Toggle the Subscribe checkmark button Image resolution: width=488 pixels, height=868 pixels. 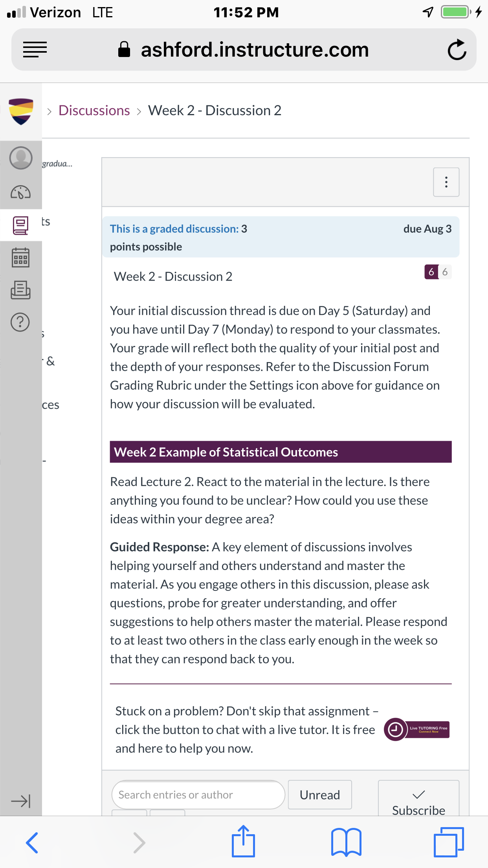click(x=419, y=800)
